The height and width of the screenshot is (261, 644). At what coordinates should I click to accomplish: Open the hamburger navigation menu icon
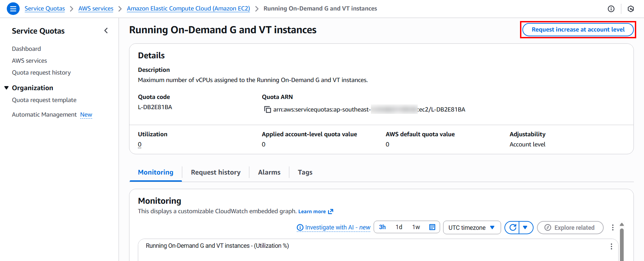pyautogui.click(x=13, y=8)
